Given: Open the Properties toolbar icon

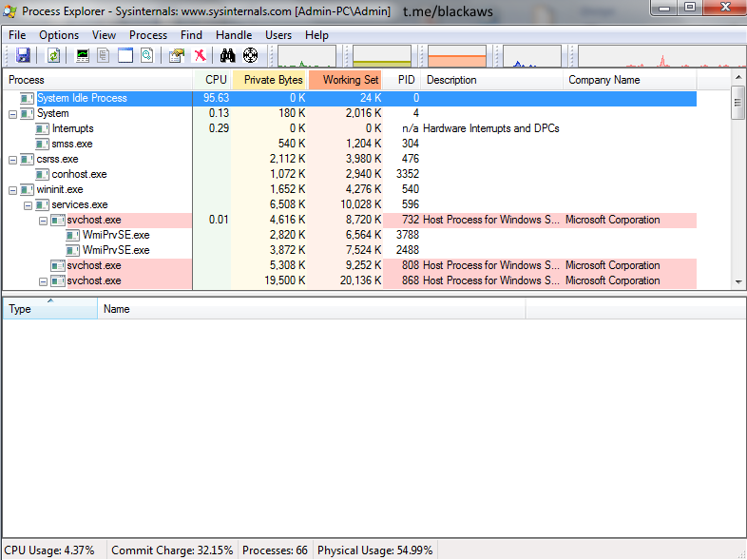Looking at the screenshot, I should pyautogui.click(x=176, y=55).
